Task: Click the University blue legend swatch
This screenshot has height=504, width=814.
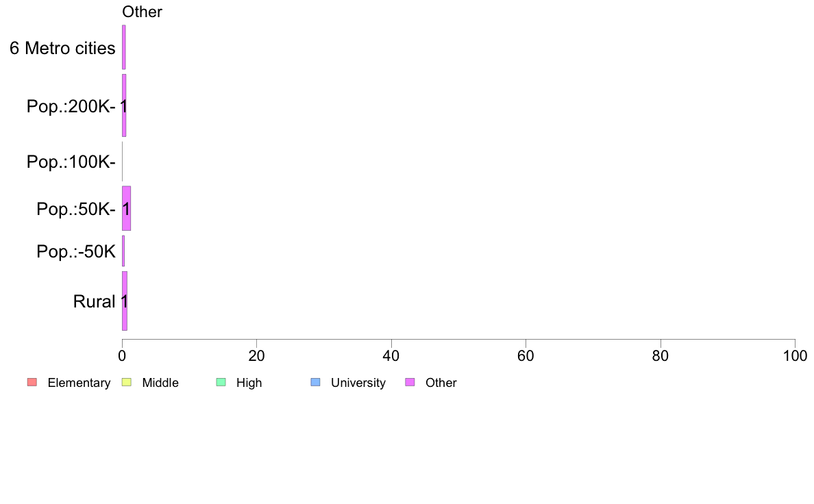Action: [316, 383]
